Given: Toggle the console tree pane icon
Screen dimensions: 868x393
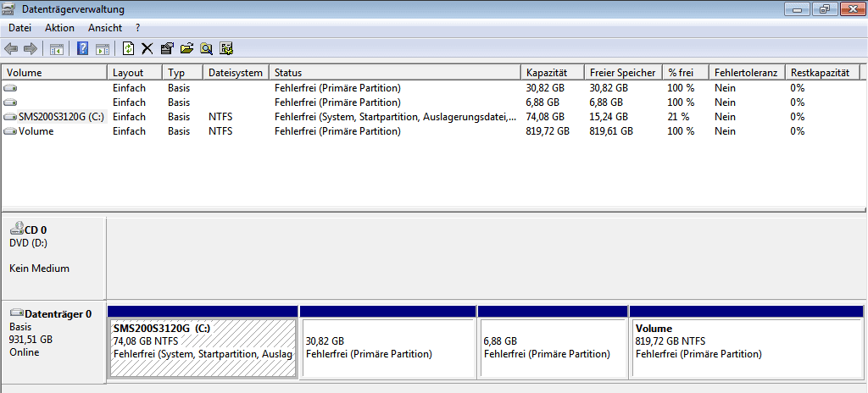Looking at the screenshot, I should (56, 49).
